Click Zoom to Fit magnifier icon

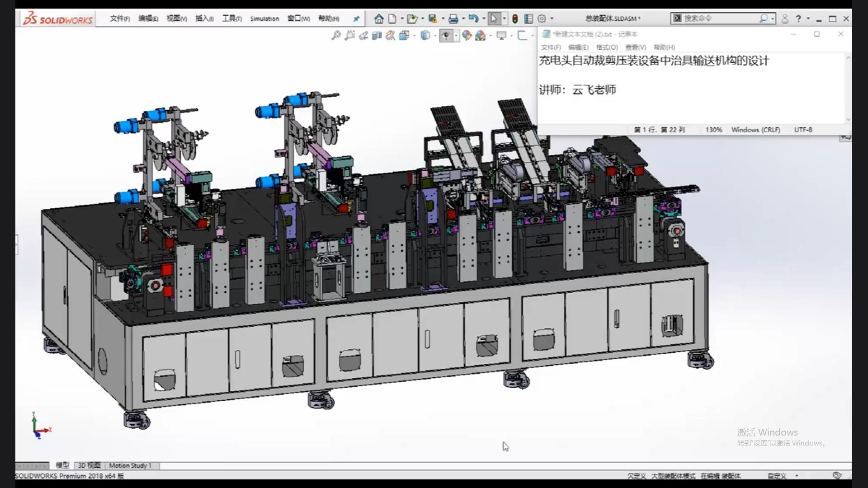[x=336, y=35]
